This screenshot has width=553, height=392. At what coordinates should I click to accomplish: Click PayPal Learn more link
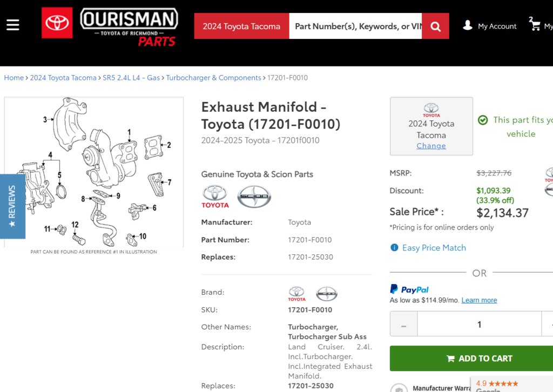pos(479,300)
